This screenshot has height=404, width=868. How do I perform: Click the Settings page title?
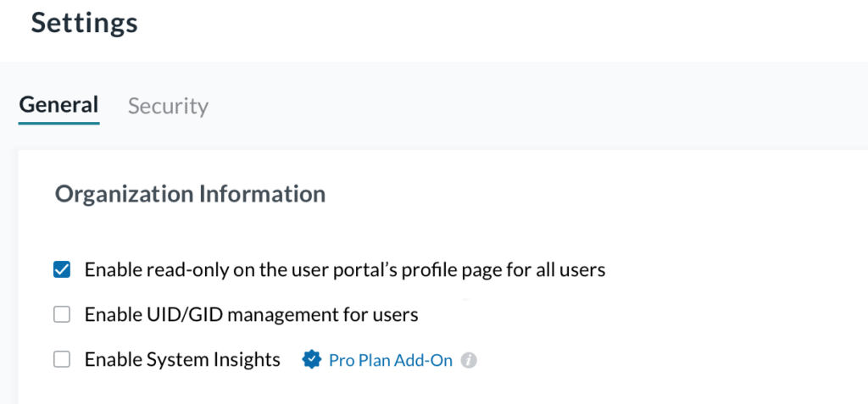point(85,23)
